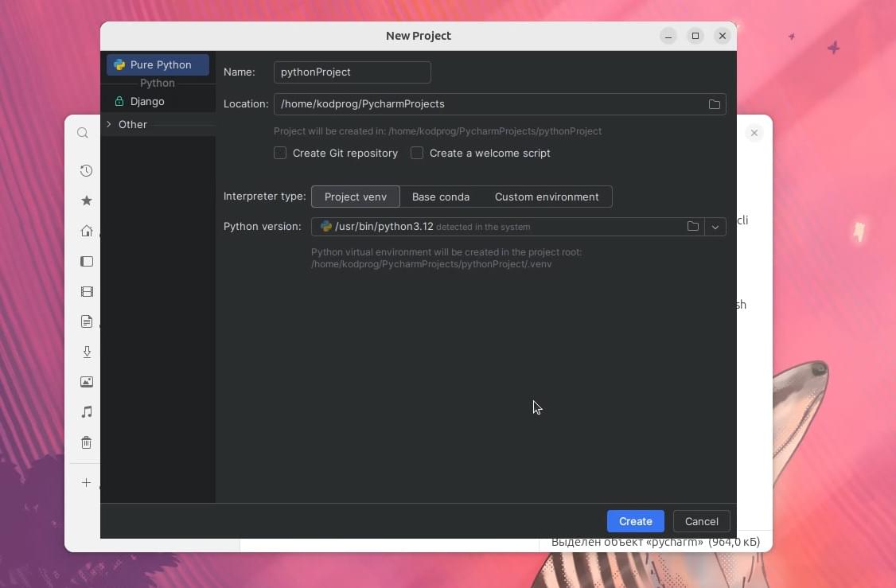The image size is (896, 588).
Task: Select Custom environment interpreter type
Action: coord(547,197)
